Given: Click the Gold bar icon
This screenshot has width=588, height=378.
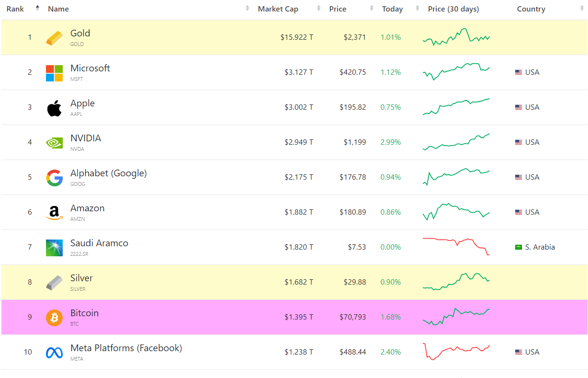Looking at the screenshot, I should 54,38.
